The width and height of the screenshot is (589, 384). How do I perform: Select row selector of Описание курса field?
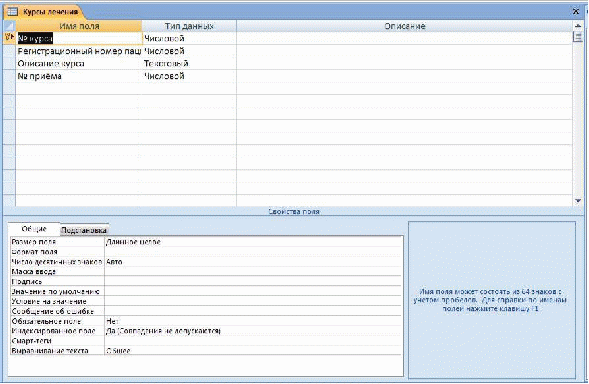[9, 63]
